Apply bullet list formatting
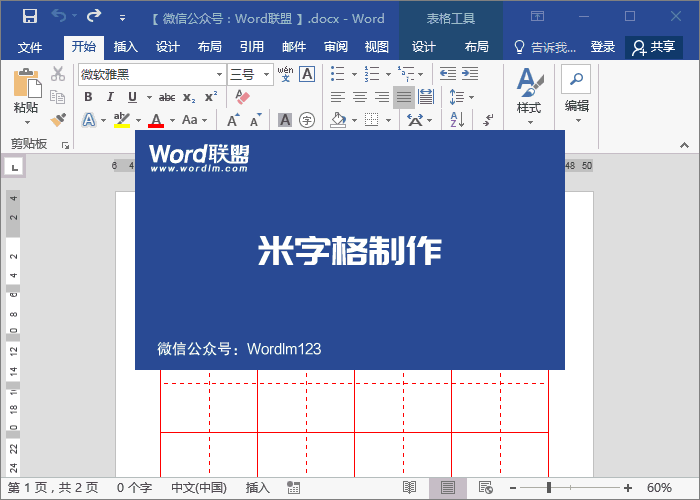Screen dimensions: 700x500 338,74
